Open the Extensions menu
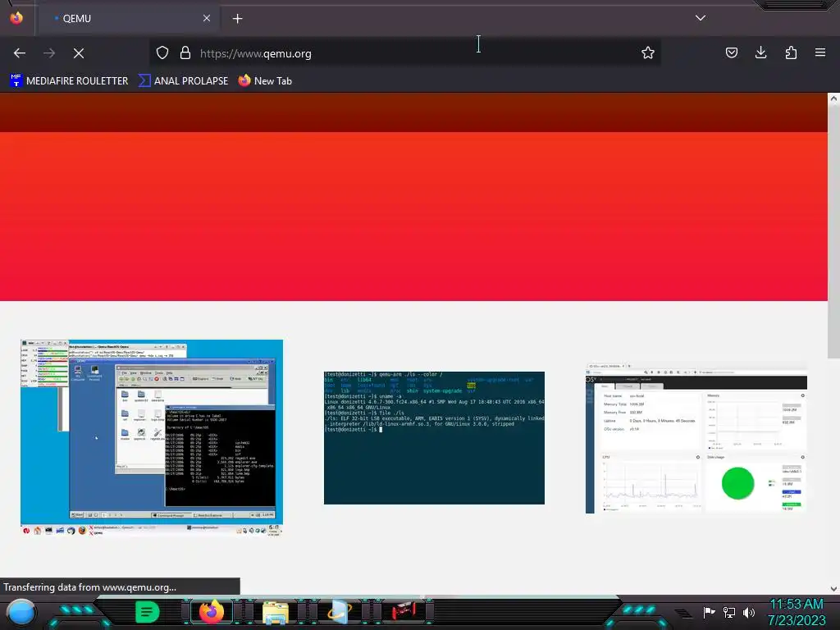This screenshot has height=630, width=840. pyautogui.click(x=791, y=52)
